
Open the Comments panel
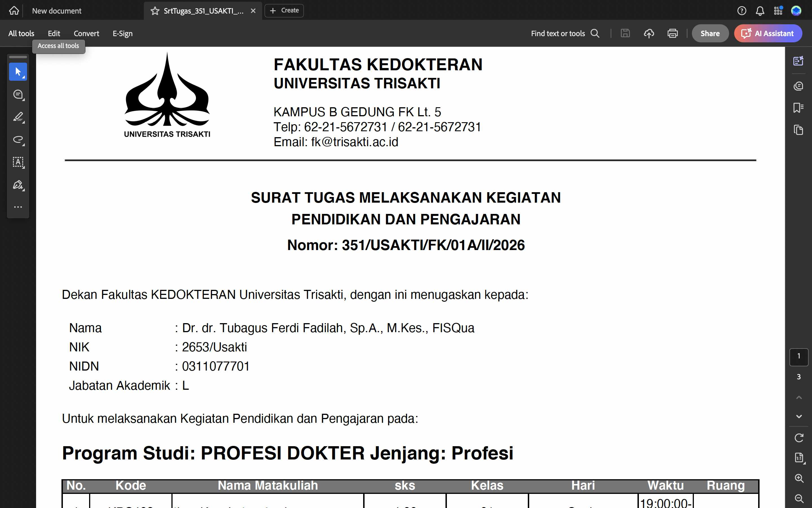pyautogui.click(x=798, y=86)
